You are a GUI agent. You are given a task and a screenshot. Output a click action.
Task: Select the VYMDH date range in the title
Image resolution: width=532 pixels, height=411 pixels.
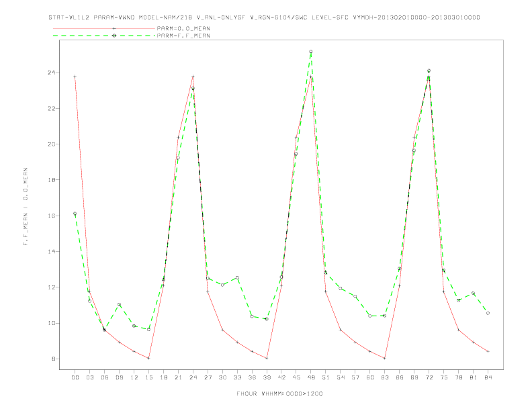coord(416,17)
